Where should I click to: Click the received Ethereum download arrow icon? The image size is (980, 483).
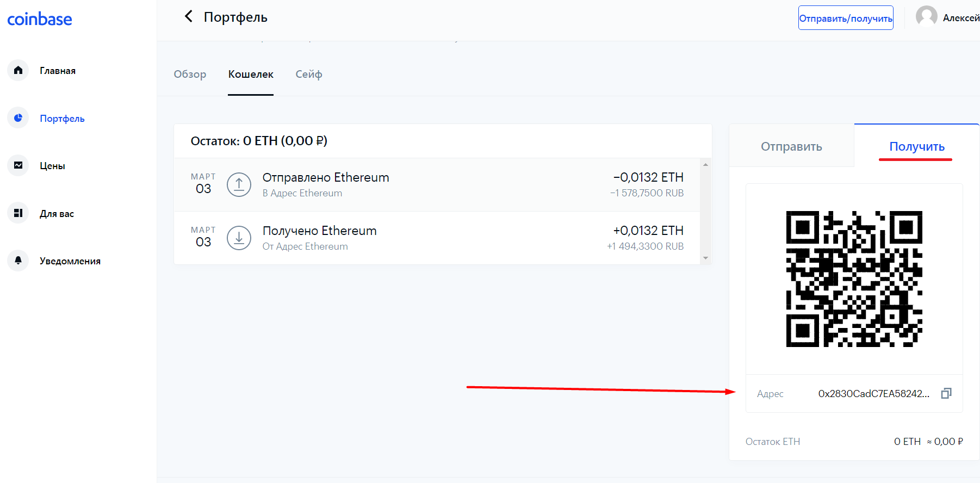(239, 238)
